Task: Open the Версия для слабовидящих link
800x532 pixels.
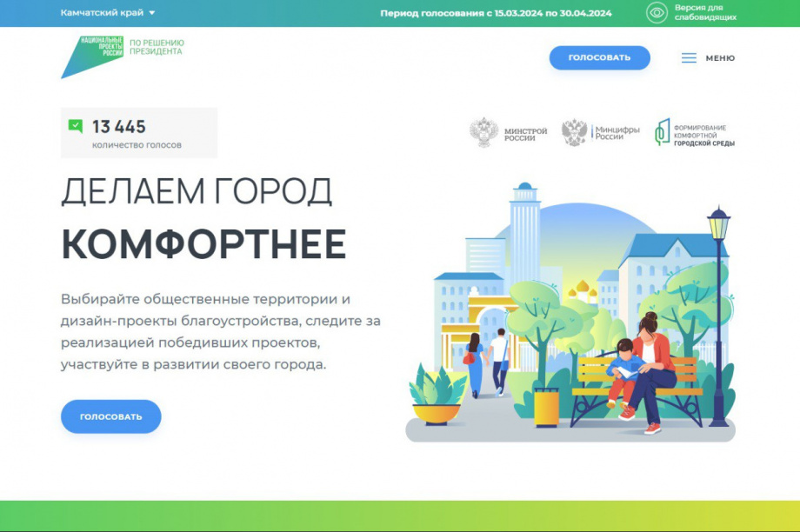Action: 705,13
